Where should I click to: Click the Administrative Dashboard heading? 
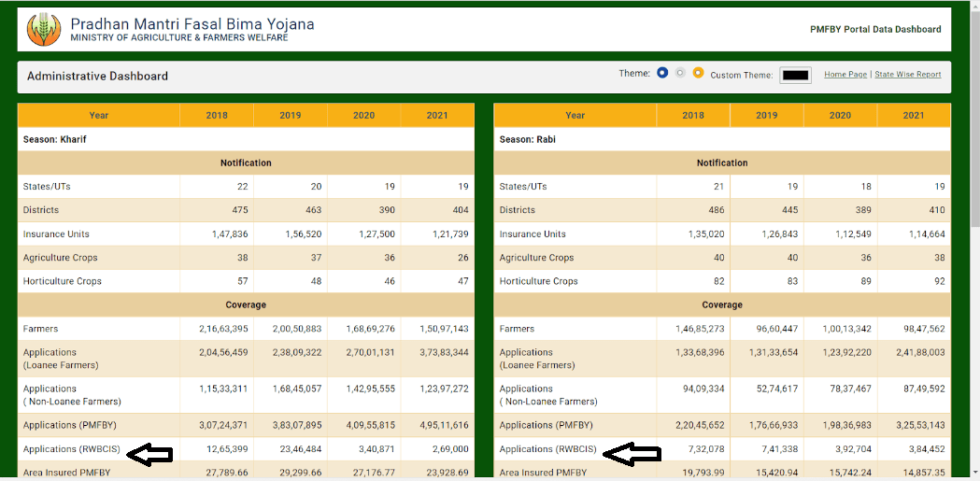tap(97, 77)
